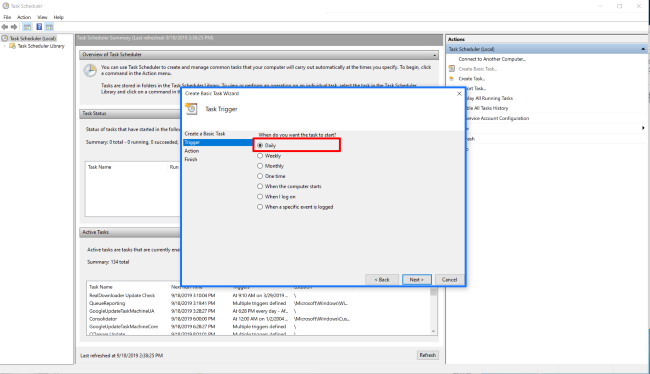The height and width of the screenshot is (374, 650).
Task: Click the Forward arrow toolbar icon
Action: point(14,27)
